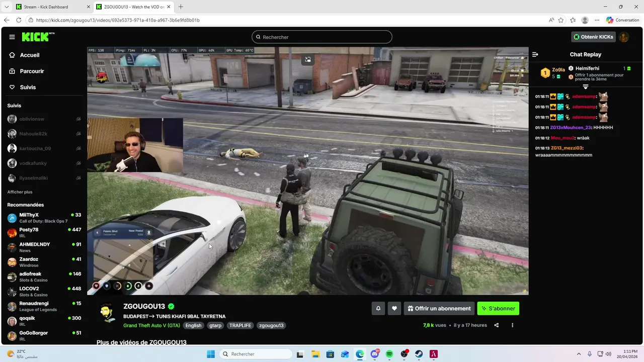The height and width of the screenshot is (362, 644).
Task: Open a new browser tab
Action: point(181,7)
